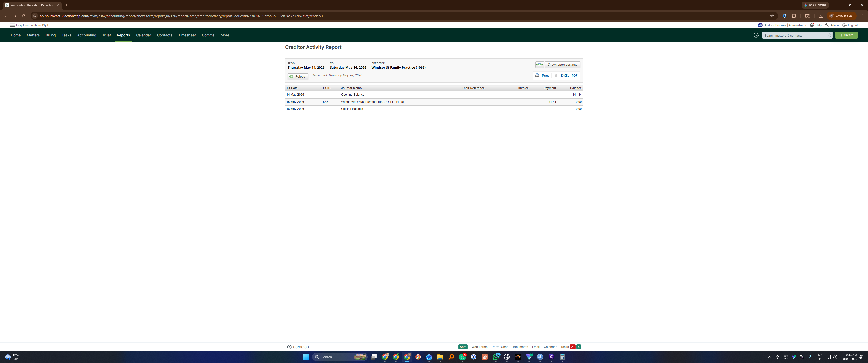Show report settings
This screenshot has height=363, width=868.
[562, 64]
